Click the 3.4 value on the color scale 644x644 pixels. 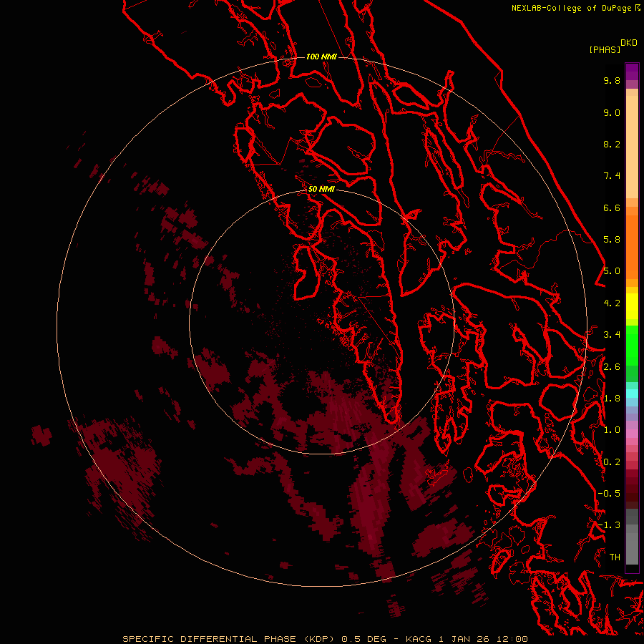[x=612, y=335]
